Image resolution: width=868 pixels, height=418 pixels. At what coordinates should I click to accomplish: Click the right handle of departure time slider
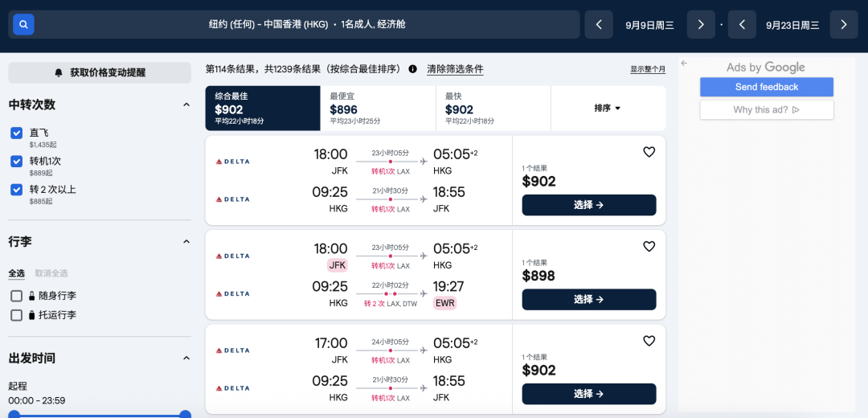click(185, 415)
